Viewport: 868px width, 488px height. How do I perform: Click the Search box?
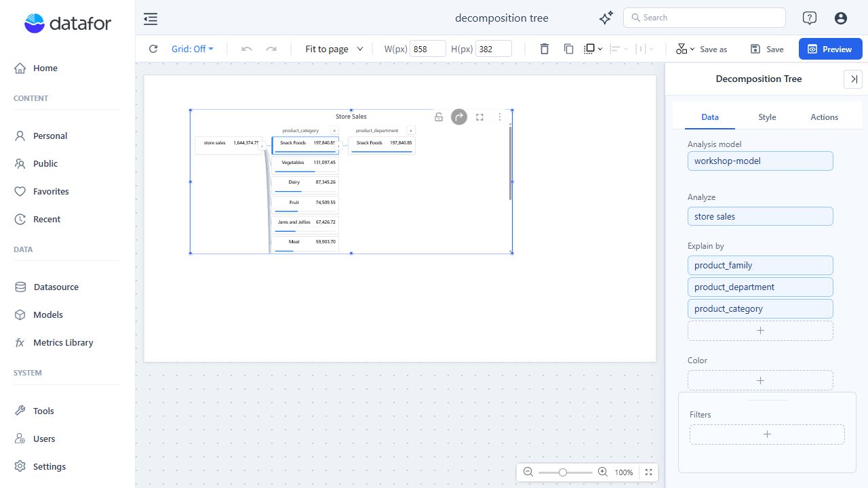coord(704,18)
